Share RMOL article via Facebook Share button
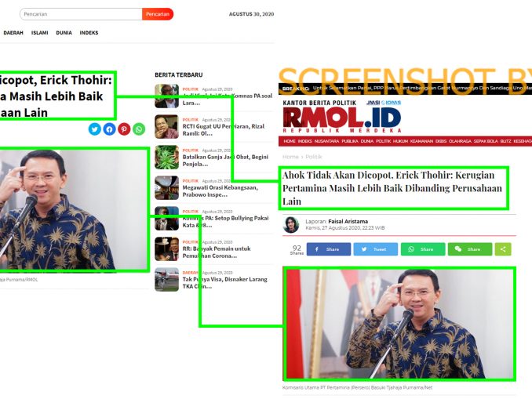Image resolution: width=532 pixels, height=399 pixels. pos(329,249)
